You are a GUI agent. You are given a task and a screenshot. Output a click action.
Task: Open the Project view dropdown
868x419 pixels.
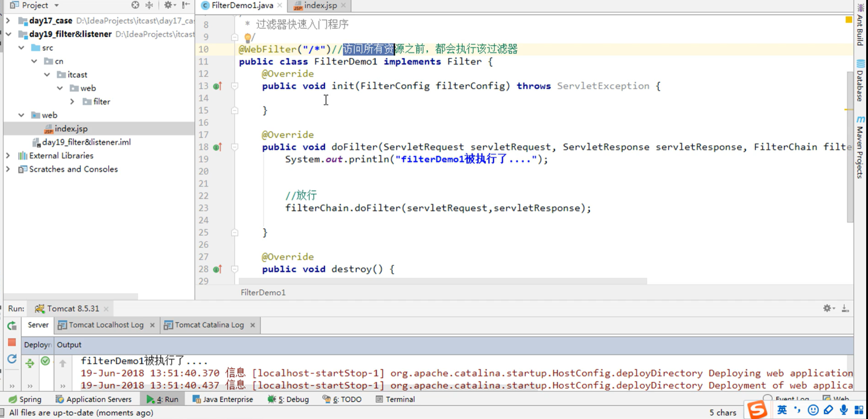tap(57, 5)
